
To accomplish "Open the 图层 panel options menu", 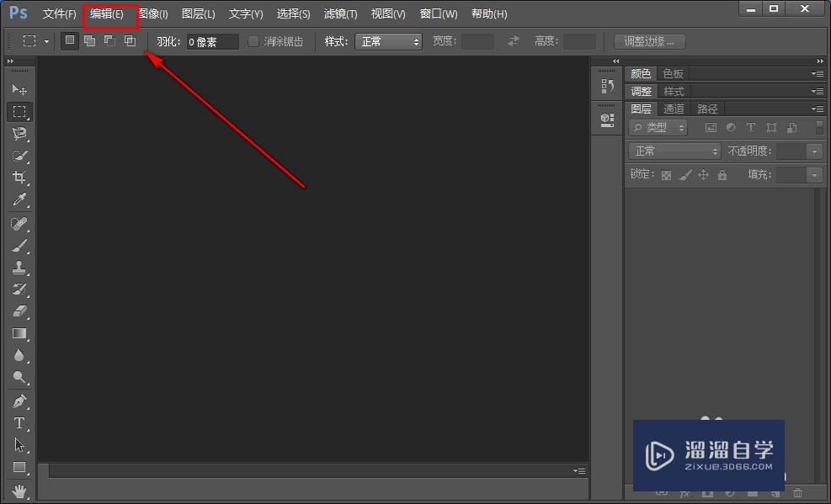I will pyautogui.click(x=818, y=109).
